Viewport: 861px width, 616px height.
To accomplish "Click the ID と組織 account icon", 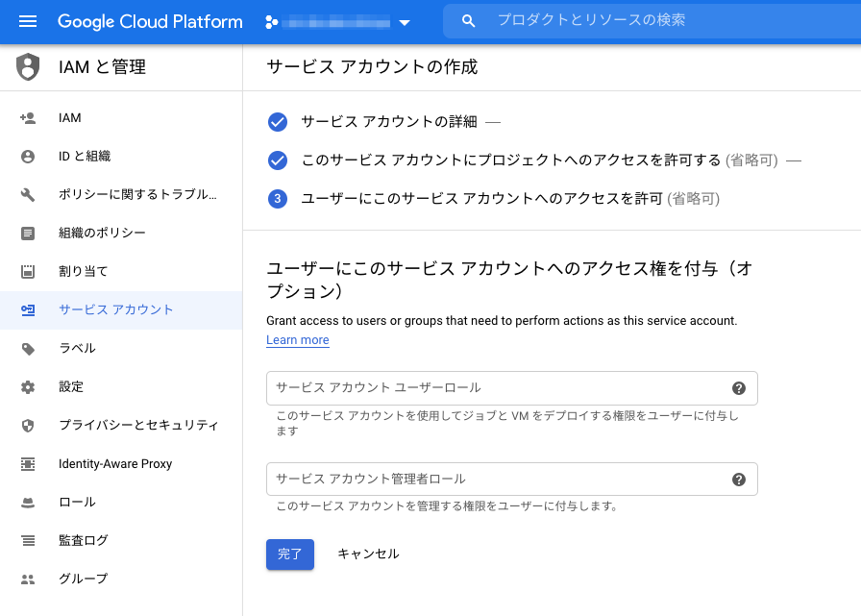I will coord(28,157).
